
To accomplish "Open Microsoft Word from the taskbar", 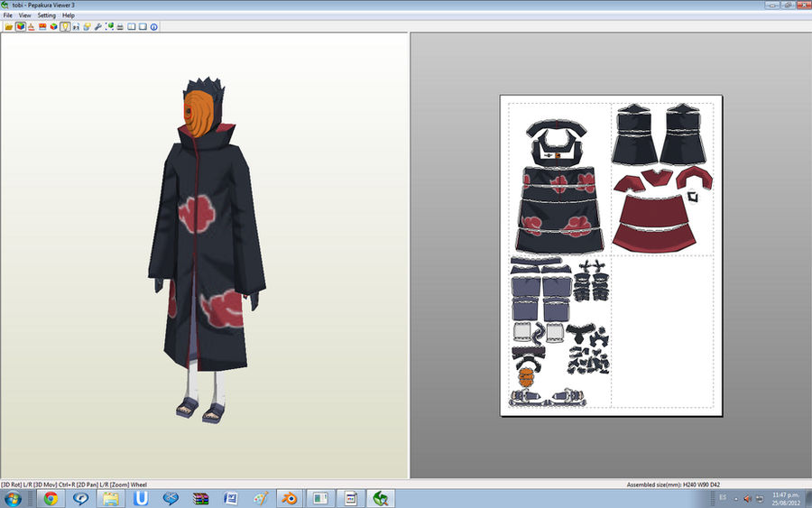I will (x=230, y=499).
